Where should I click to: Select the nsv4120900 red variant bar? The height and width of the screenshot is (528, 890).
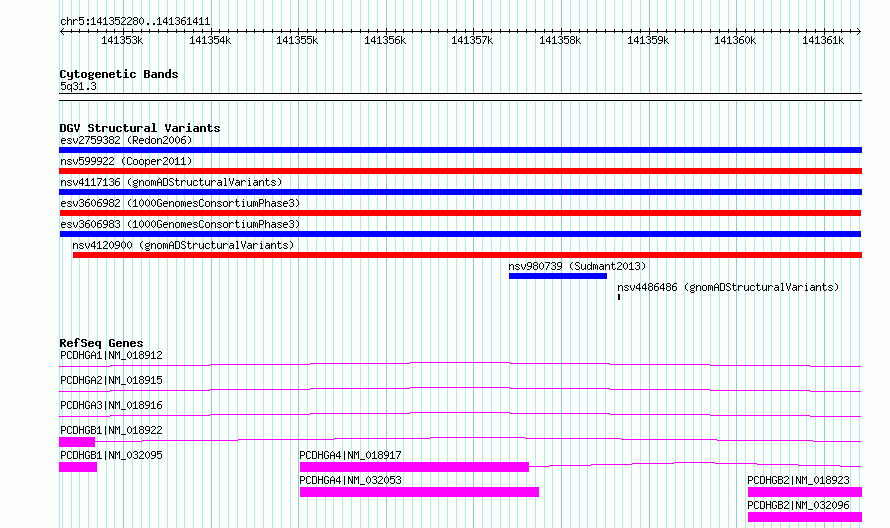coord(467,255)
